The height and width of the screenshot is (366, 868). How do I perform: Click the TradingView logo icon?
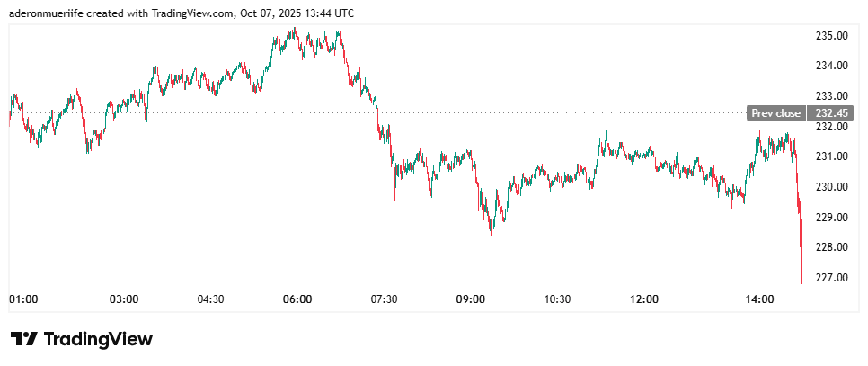[24, 339]
